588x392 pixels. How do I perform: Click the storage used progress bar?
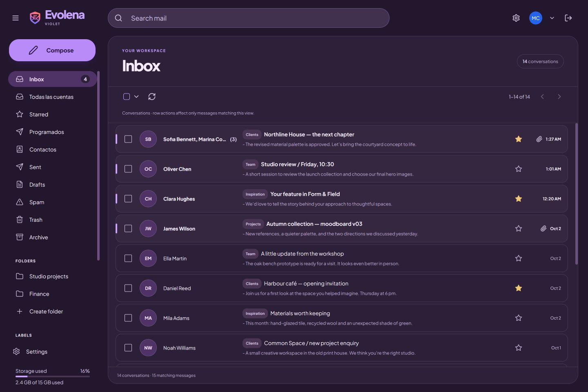coord(53,376)
